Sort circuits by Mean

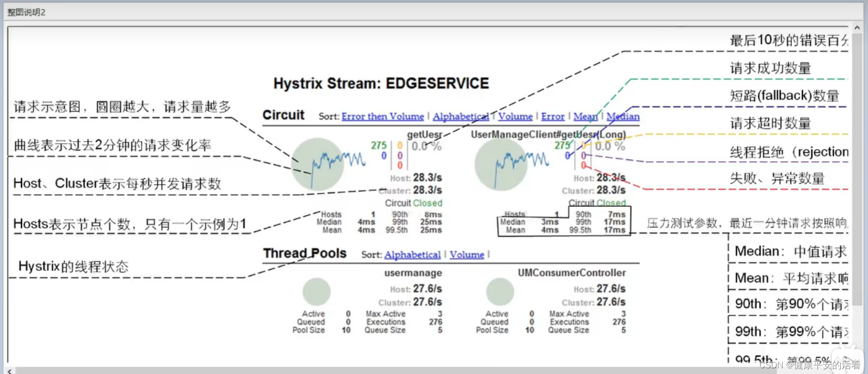click(x=586, y=116)
